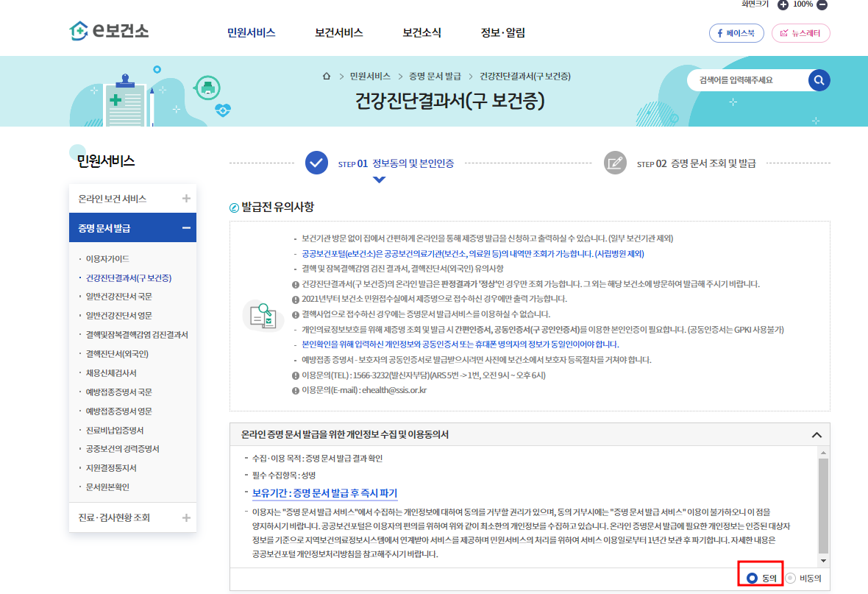868x594 pixels.
Task: Select the 동의 radio button
Action: click(x=752, y=579)
